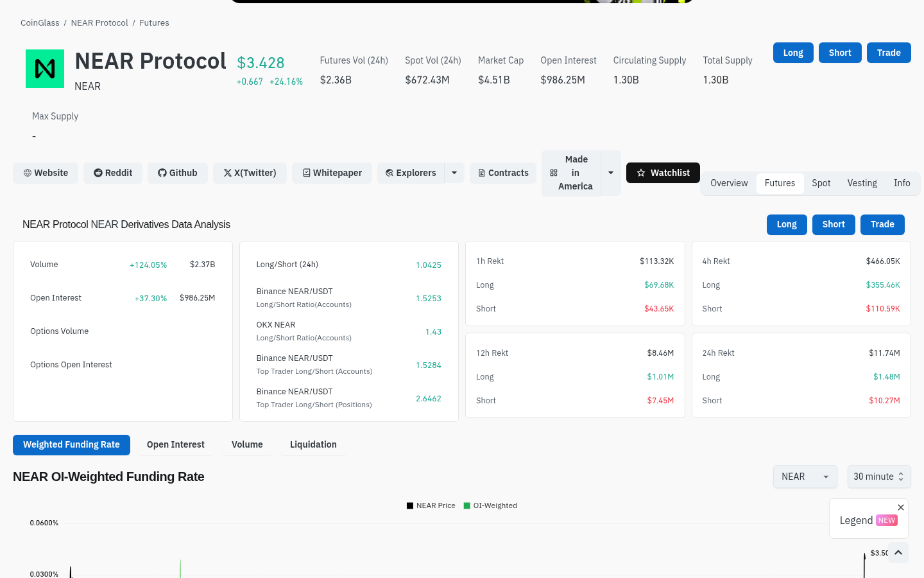Close the Legend popup
The image size is (924, 578).
point(901,507)
